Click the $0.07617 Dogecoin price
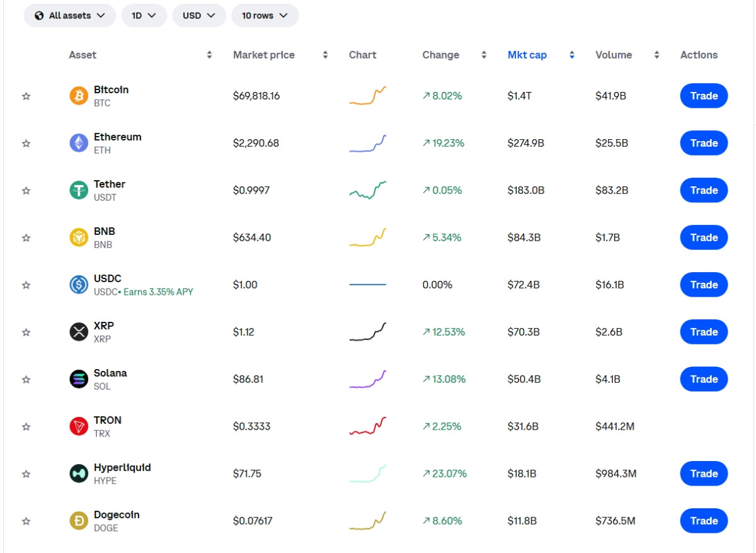This screenshot has height=553, width=756. coord(253,521)
